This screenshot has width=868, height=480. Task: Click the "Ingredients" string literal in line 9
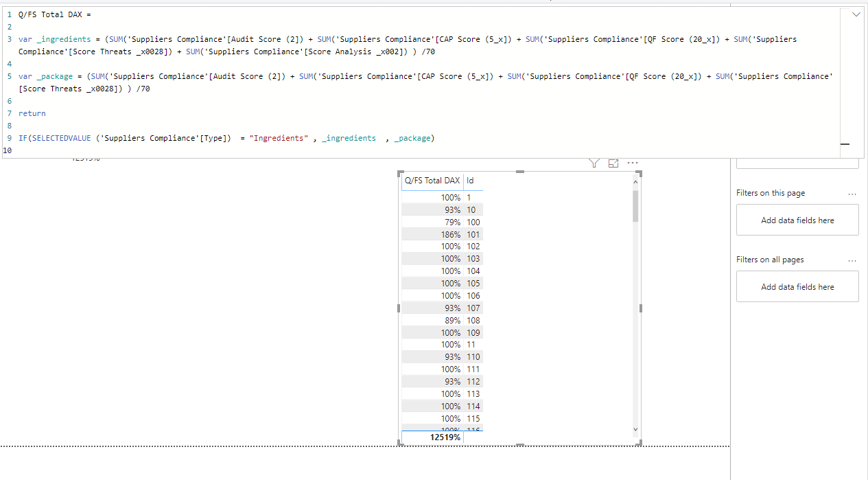click(279, 138)
